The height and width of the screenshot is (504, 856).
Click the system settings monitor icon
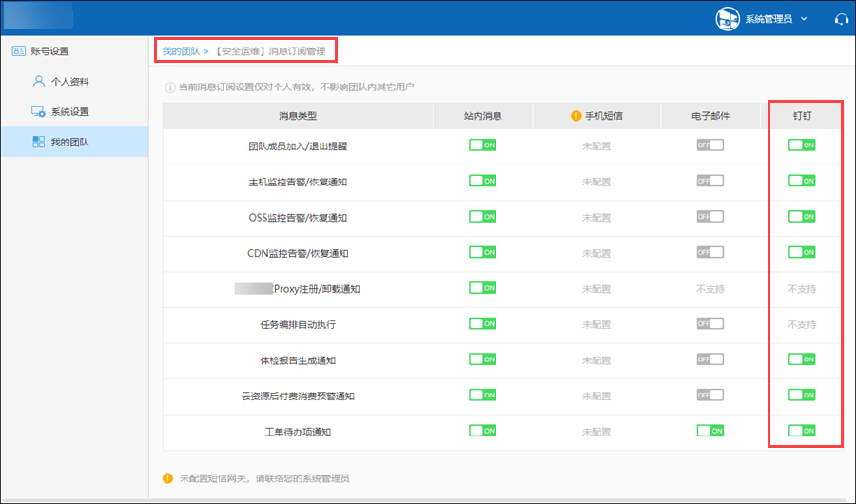click(38, 112)
